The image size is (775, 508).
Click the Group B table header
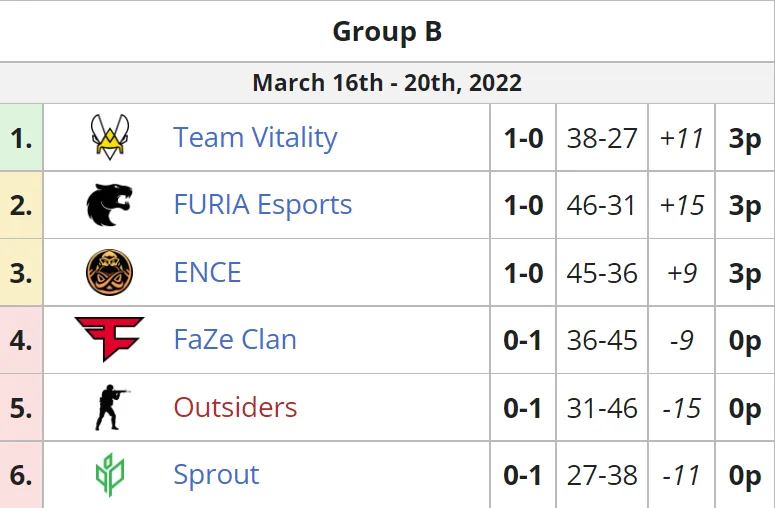[x=387, y=32]
